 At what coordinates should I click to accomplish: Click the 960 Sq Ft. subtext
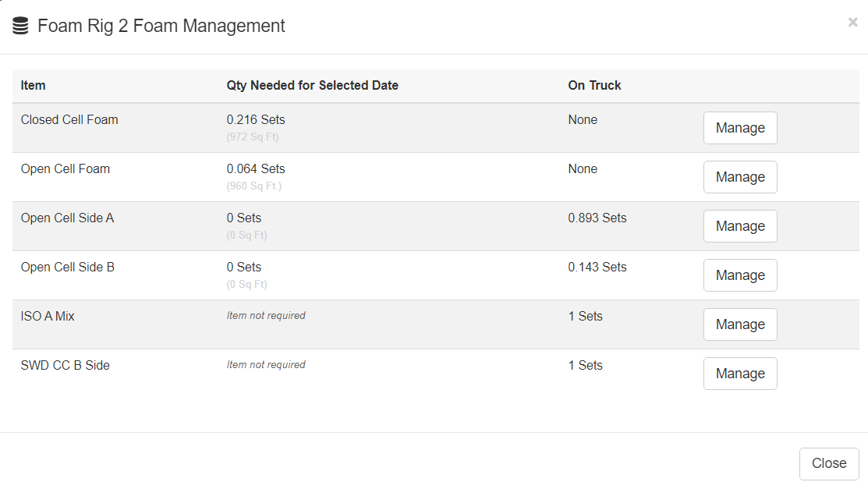254,186
